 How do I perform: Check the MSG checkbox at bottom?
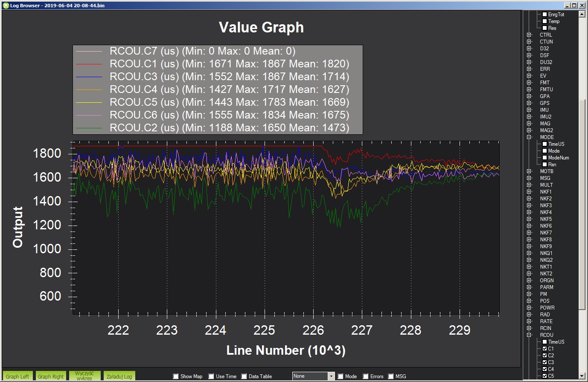point(391,376)
